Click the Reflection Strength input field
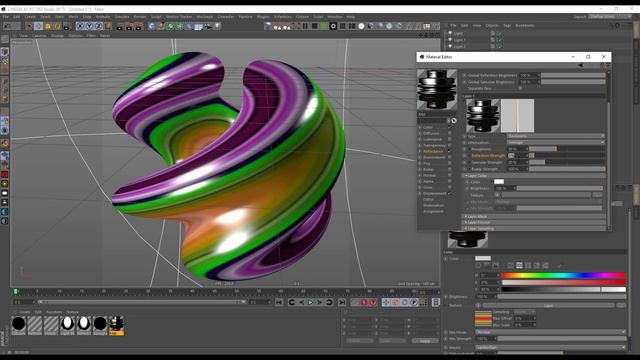640x360 pixels. pos(517,156)
